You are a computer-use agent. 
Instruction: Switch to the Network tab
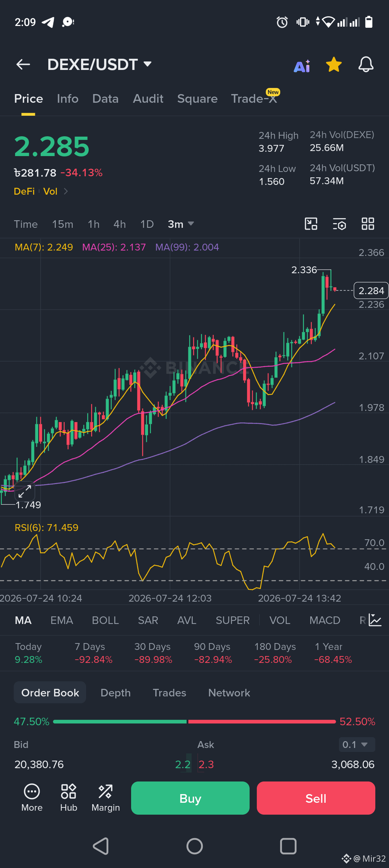pos(229,693)
